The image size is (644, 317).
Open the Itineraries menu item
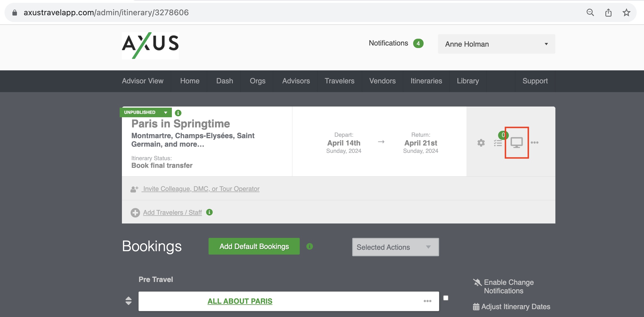click(426, 81)
